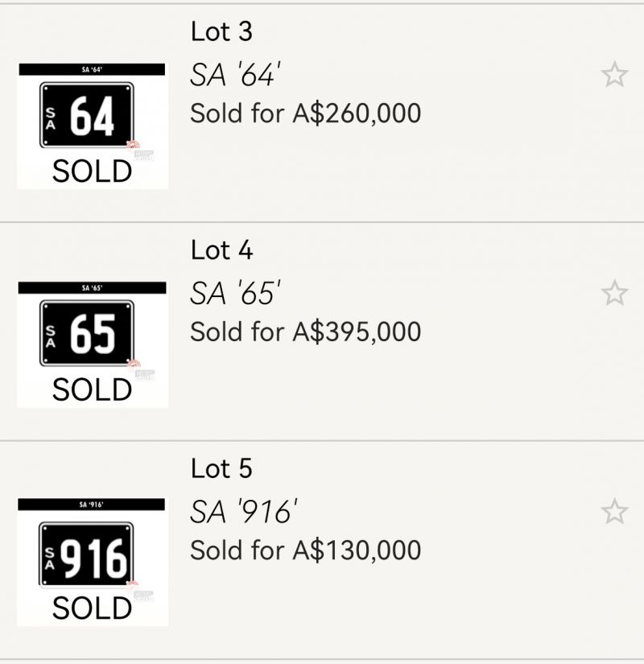View the number plate 65 image
Viewport: 644px width, 664px height.
click(87, 333)
